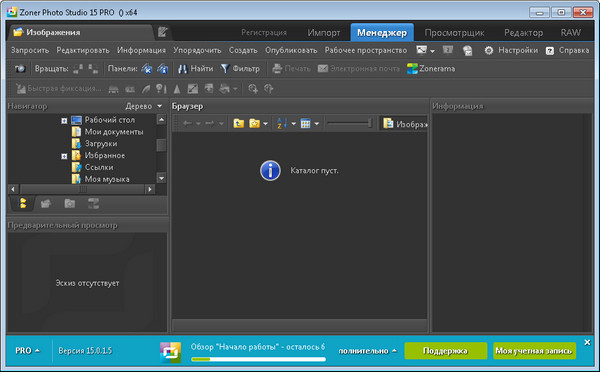Open the view mode dropdown arrow
This screenshot has height=372, width=600.
pyautogui.click(x=316, y=124)
